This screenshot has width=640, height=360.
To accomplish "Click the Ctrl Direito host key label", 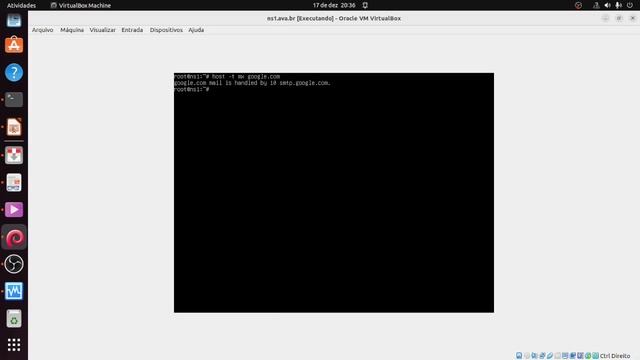I will click(615, 356).
